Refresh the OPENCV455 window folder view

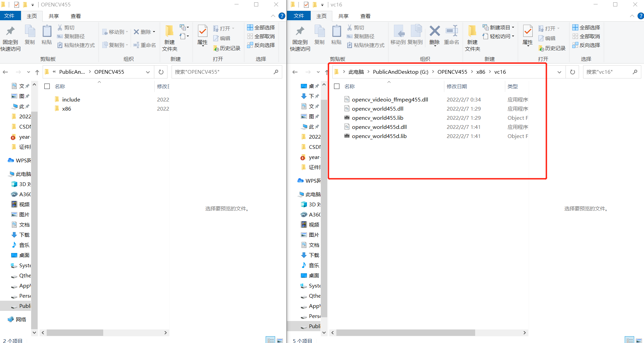[161, 72]
